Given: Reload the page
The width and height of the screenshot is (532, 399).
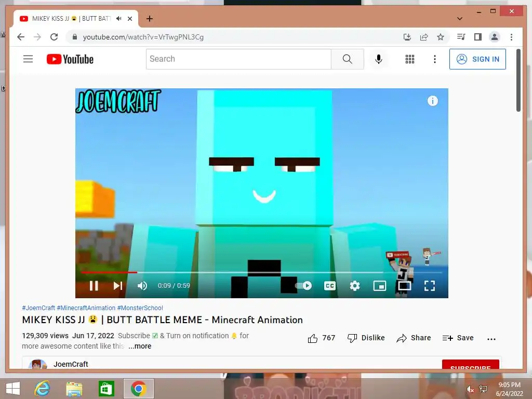Looking at the screenshot, I should click(54, 37).
